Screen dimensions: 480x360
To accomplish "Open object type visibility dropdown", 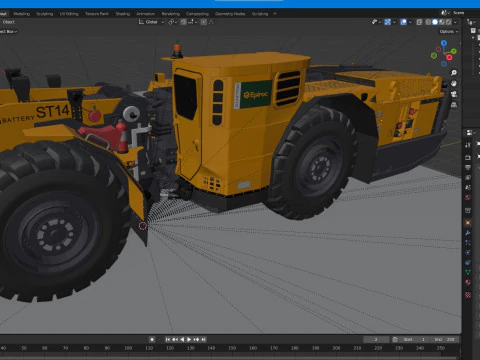I will pos(376,22).
